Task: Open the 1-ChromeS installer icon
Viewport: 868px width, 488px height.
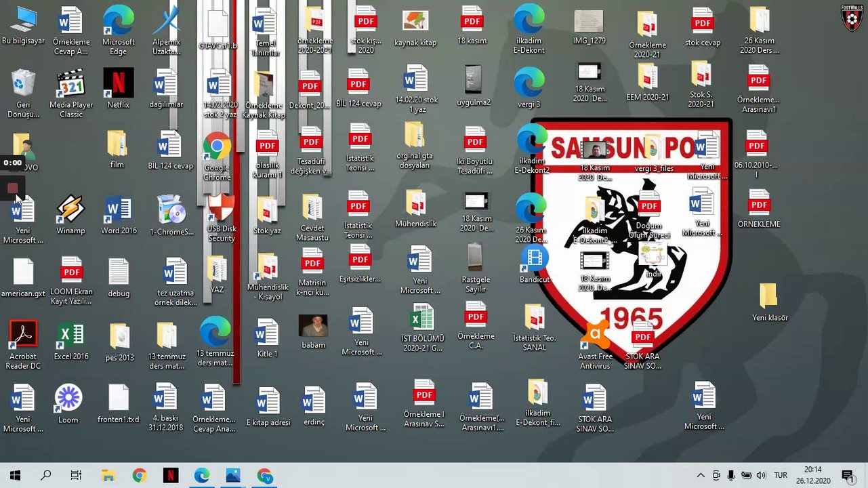Action: (171, 215)
